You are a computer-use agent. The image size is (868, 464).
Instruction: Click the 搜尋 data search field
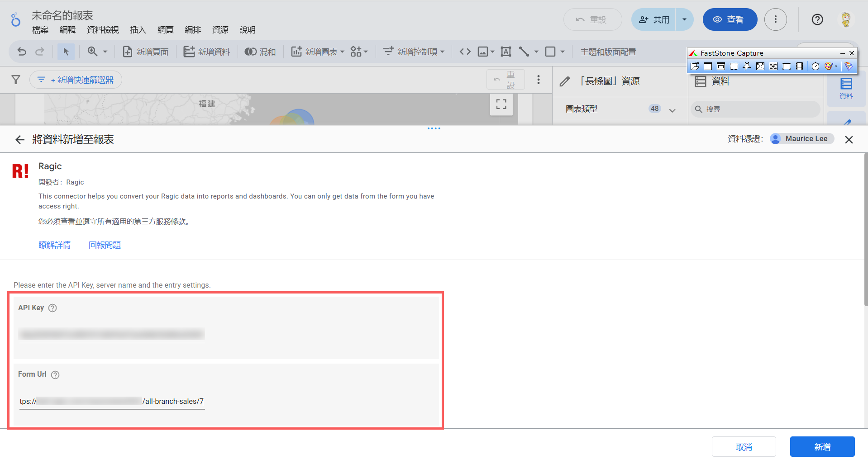(756, 109)
